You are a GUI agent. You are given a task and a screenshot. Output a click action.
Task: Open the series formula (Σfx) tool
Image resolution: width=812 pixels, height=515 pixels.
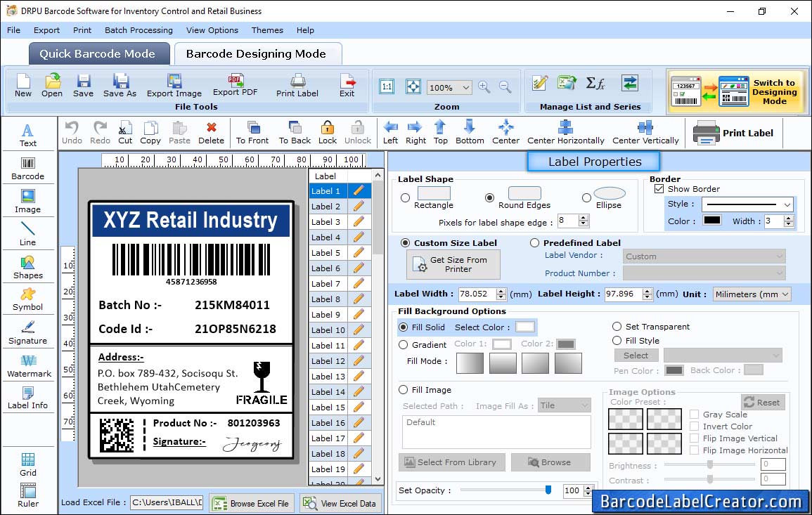click(x=595, y=83)
